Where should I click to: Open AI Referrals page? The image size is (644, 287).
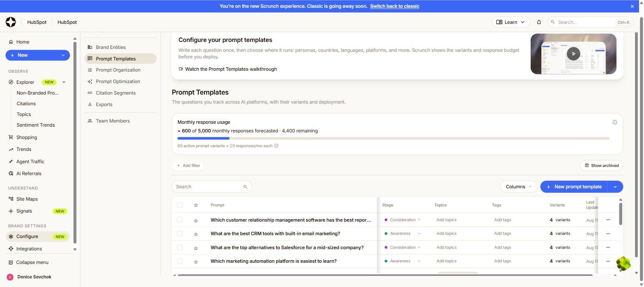(x=29, y=174)
